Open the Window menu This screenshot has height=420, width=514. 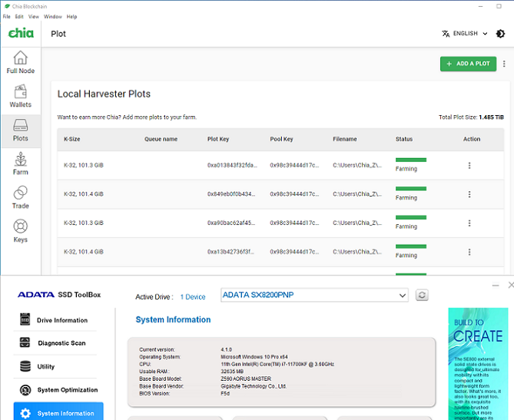click(53, 16)
